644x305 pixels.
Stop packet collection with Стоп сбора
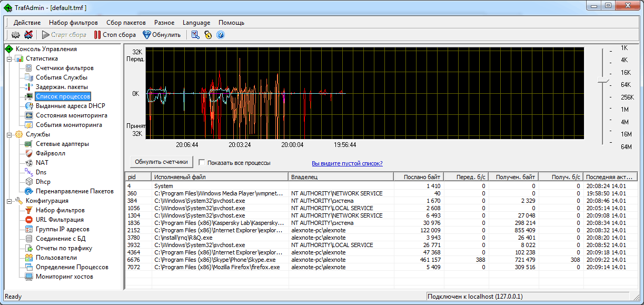point(115,35)
